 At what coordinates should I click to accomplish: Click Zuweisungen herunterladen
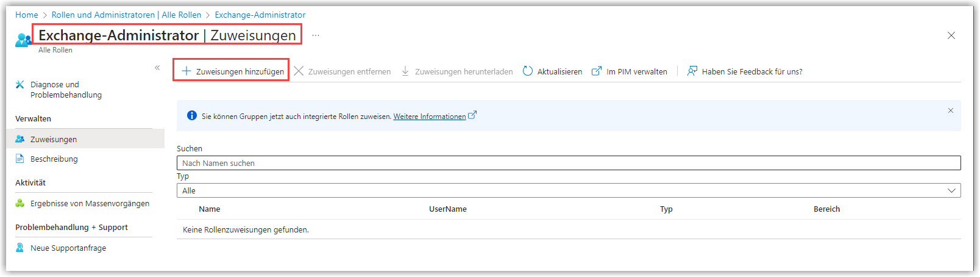[457, 71]
